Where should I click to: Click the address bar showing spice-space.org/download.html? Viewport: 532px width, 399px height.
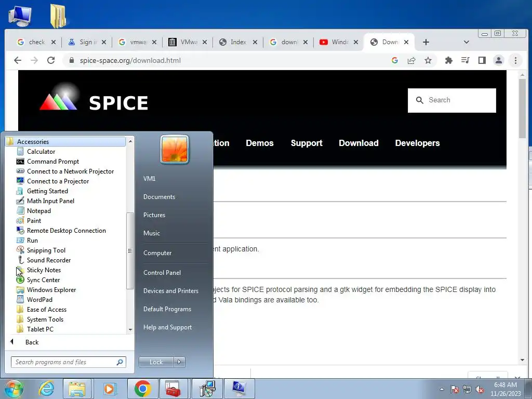(x=130, y=60)
